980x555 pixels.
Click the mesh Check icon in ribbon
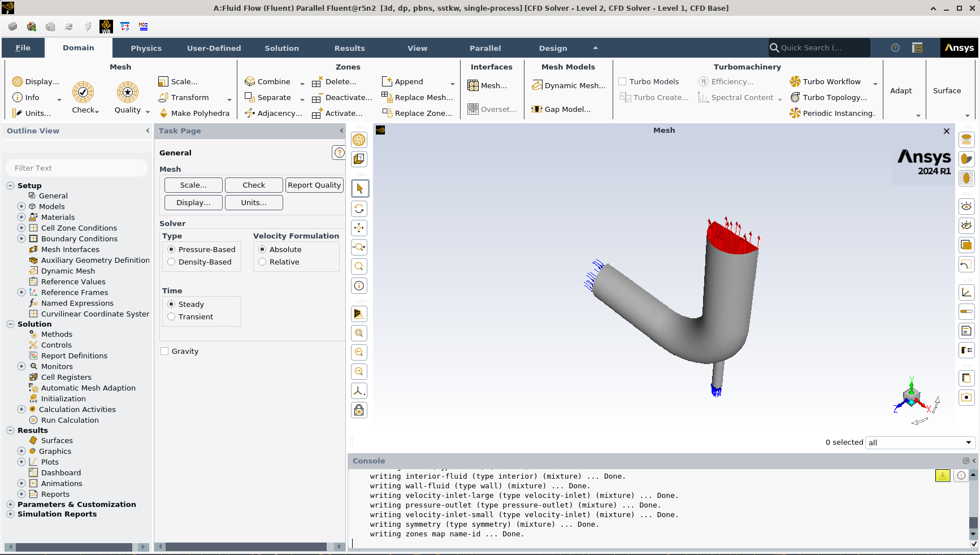pos(83,92)
